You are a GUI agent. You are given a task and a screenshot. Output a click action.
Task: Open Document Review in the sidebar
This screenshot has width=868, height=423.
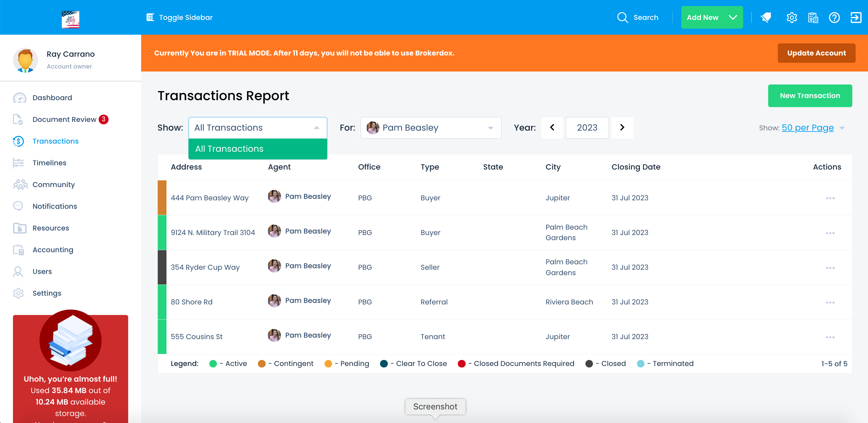click(64, 119)
